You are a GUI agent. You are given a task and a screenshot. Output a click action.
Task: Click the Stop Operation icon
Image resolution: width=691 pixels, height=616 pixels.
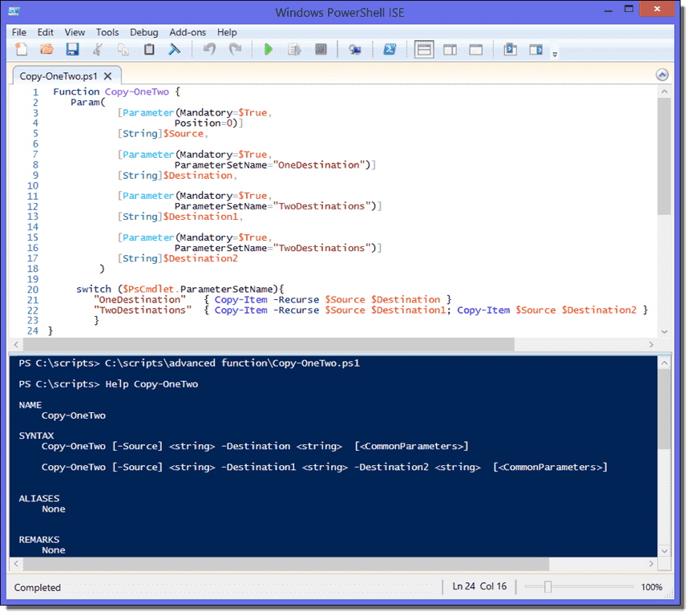tap(321, 50)
